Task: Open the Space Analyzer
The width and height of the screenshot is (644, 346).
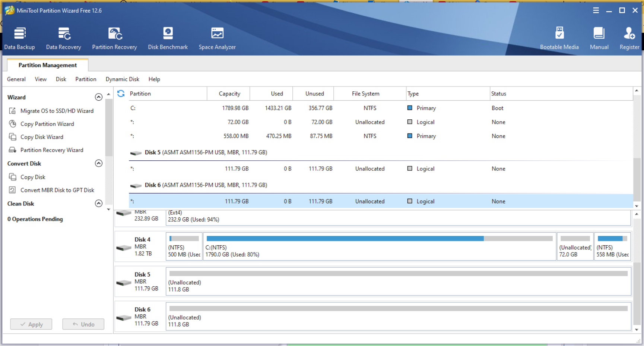Action: coord(217,38)
